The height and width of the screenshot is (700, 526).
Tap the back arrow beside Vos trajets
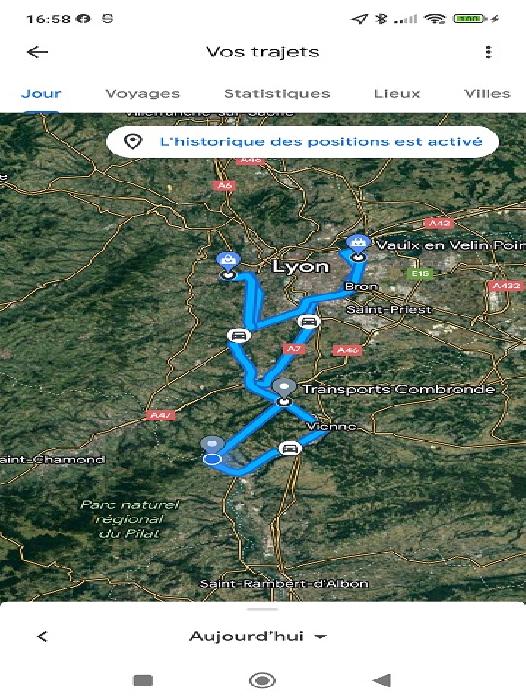(x=38, y=52)
